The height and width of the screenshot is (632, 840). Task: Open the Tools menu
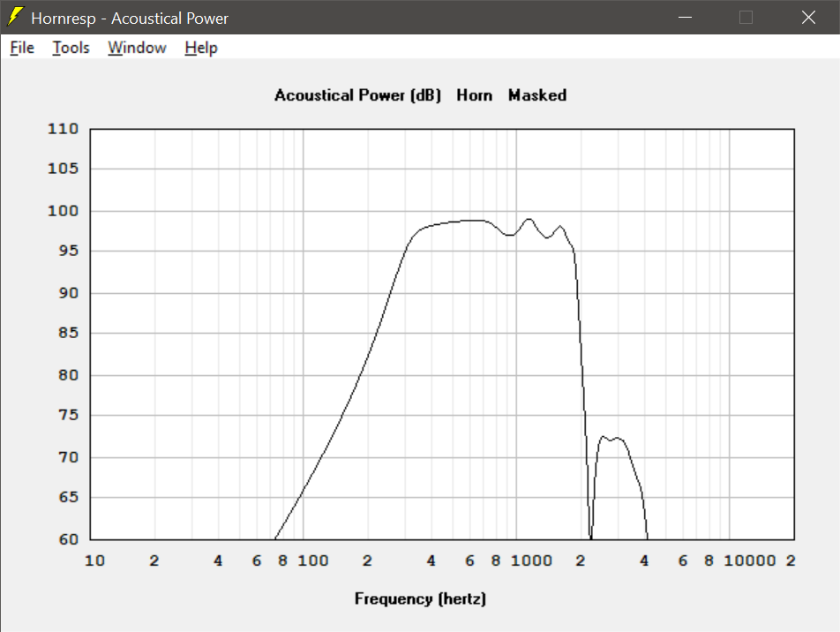pyautogui.click(x=71, y=48)
